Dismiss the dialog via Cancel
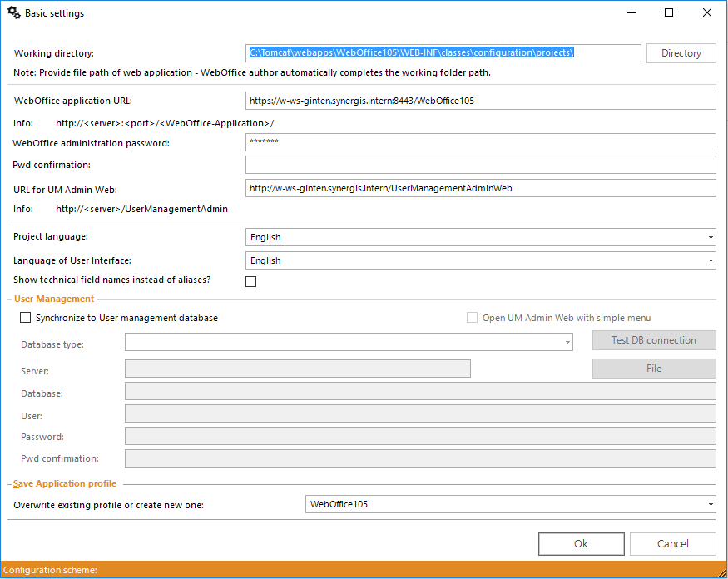Image resolution: width=728 pixels, height=579 pixels. click(672, 543)
